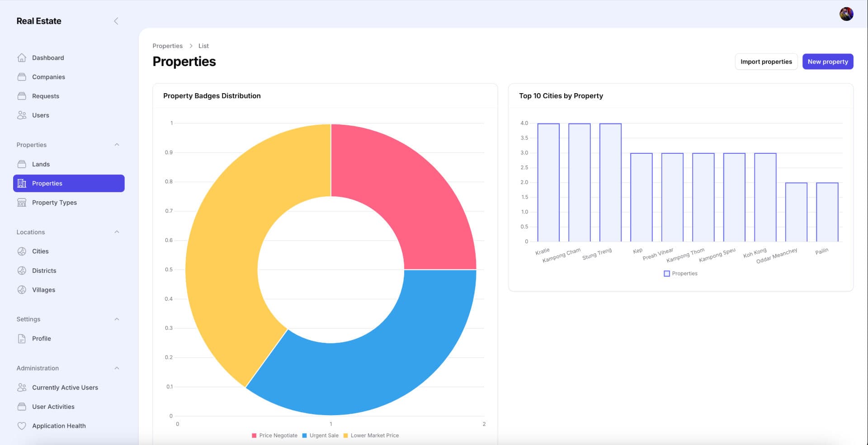Toggle Urgent Sale legend item
This screenshot has width=868, height=445.
[x=320, y=436]
